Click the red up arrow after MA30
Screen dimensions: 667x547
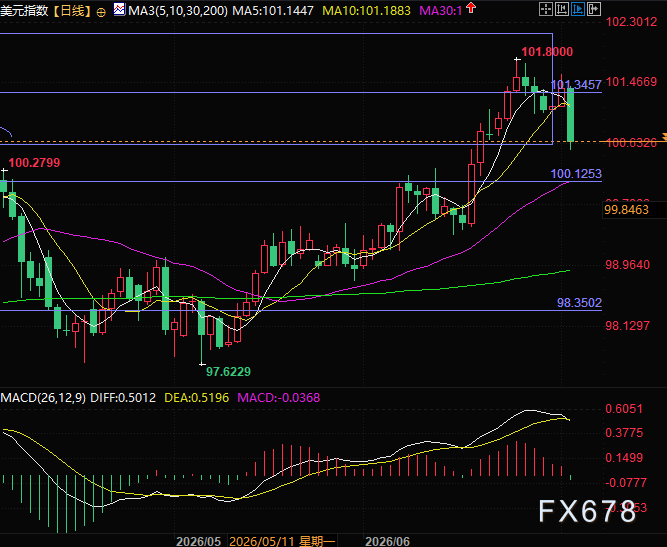pyautogui.click(x=470, y=8)
